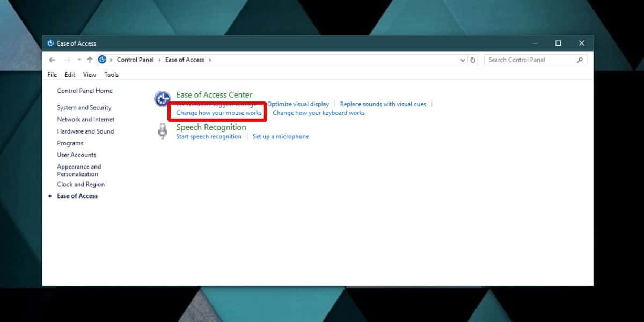This screenshot has width=644, height=322.
Task: Click Optimize visual display link
Action: click(298, 104)
